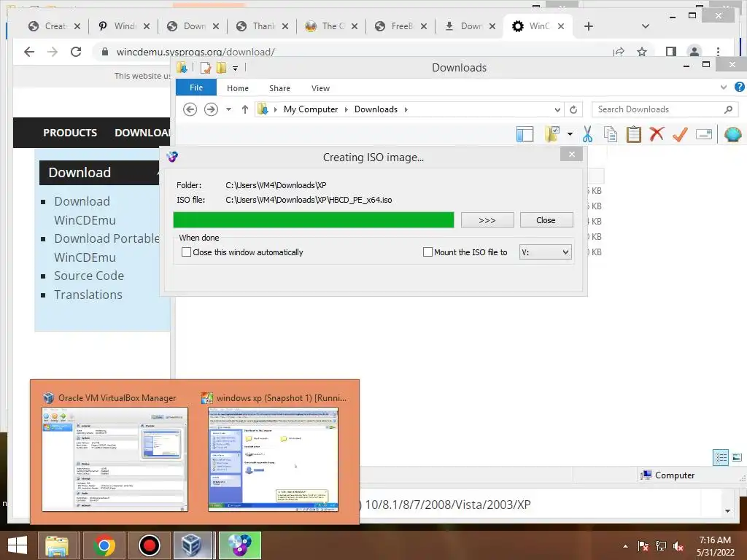Image resolution: width=747 pixels, height=560 pixels.
Task: Open File Explorer from the taskbar
Action: coord(57,545)
